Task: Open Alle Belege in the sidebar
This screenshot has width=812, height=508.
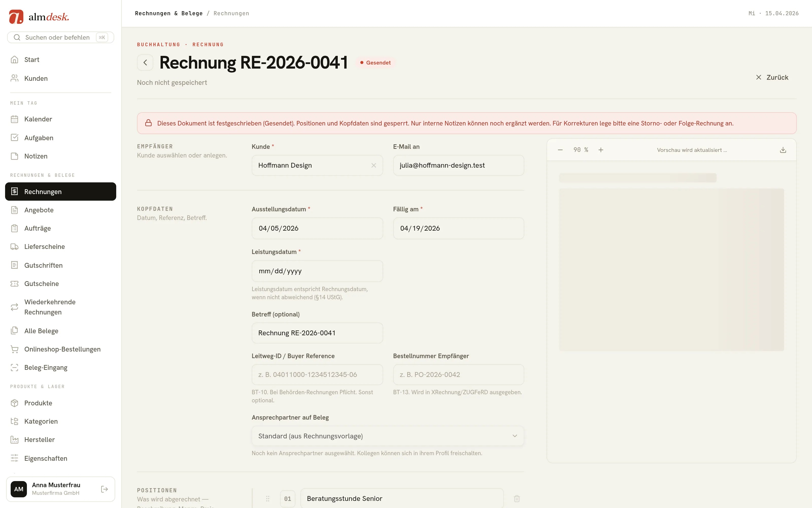Action: [60, 331]
